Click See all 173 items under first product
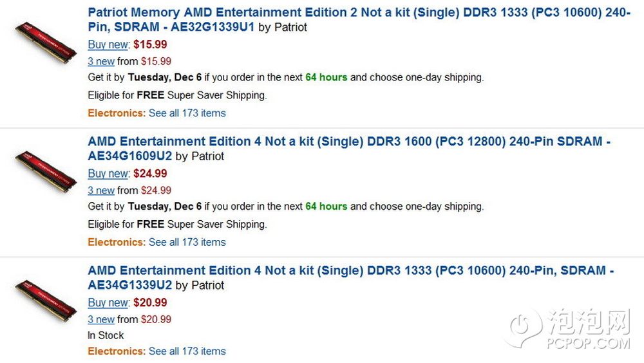The image size is (644, 363). [x=187, y=113]
